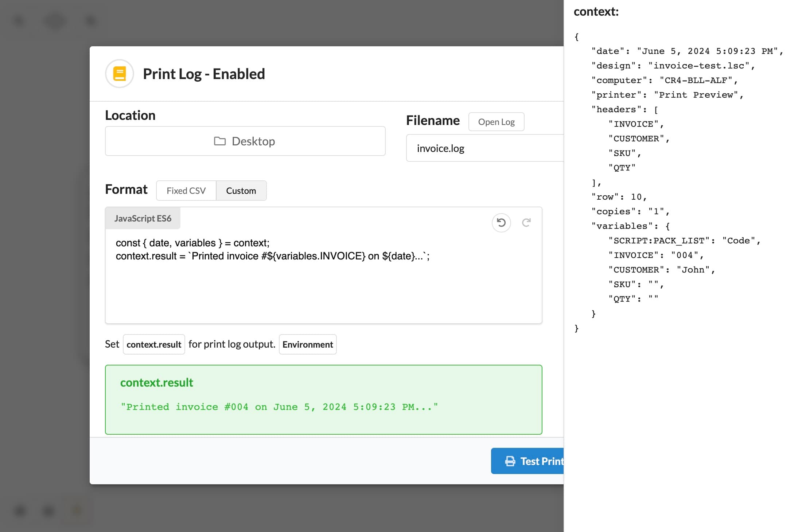802x532 pixels.
Task: Click the context.result keyword chip
Action: click(x=154, y=344)
